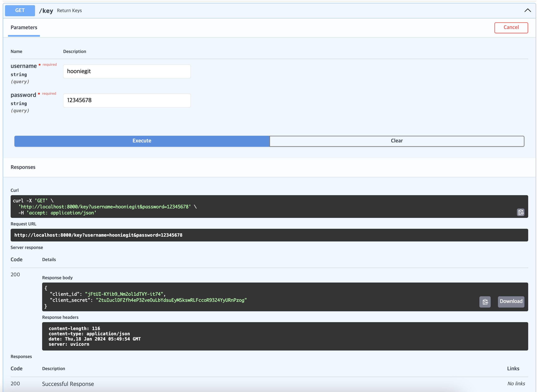This screenshot has width=538, height=392.
Task: Copy the curl command to clipboard
Action: [520, 212]
